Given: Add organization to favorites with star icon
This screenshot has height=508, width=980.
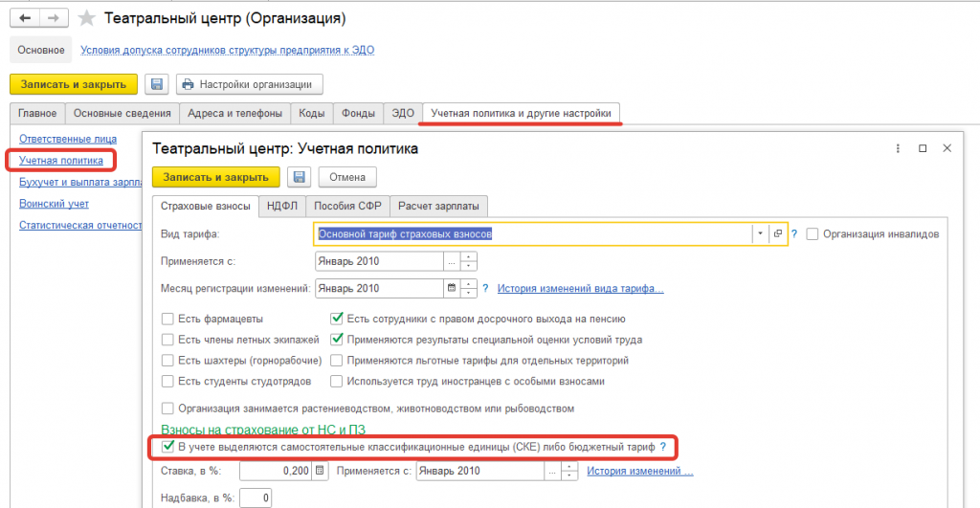Looking at the screenshot, I should [86, 18].
